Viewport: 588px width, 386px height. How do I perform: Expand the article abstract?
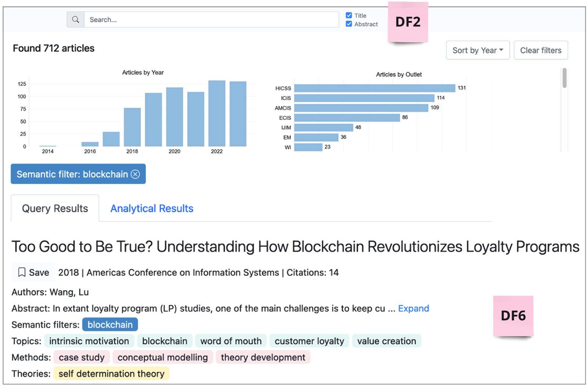pyautogui.click(x=413, y=308)
